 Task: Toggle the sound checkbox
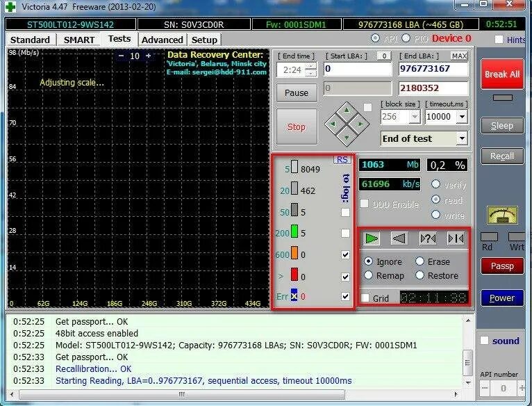[485, 341]
